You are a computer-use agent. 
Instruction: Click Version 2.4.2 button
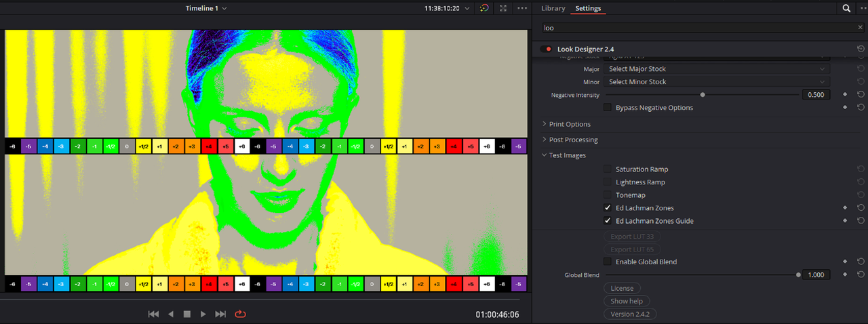click(630, 314)
